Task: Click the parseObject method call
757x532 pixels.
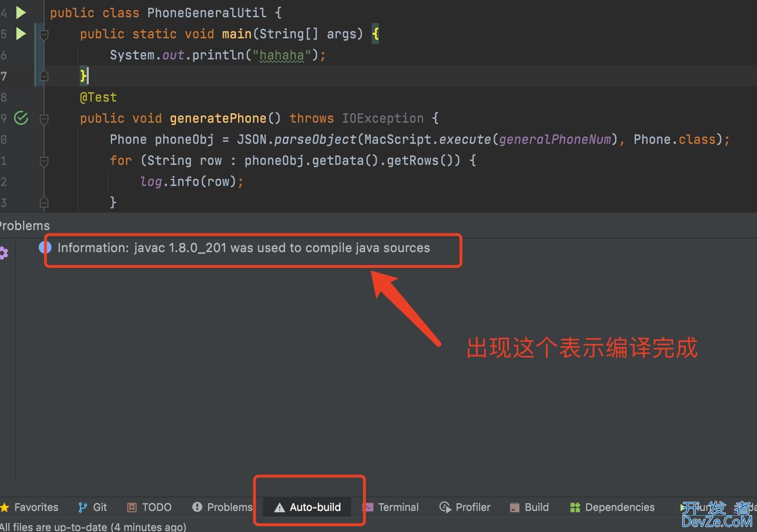Action: (316, 139)
